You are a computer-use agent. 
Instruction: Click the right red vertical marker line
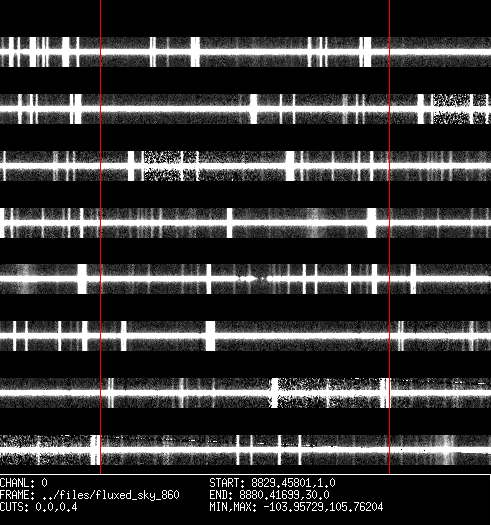pyautogui.click(x=390, y=237)
